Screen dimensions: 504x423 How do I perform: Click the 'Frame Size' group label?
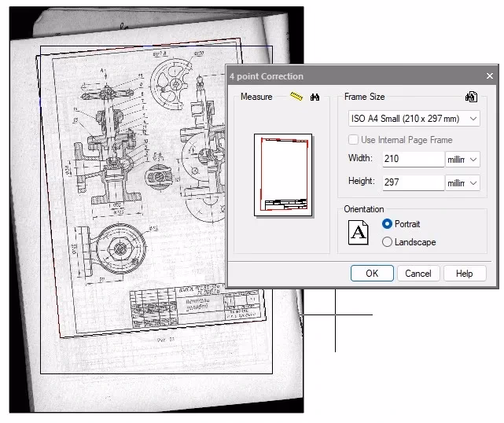pyautogui.click(x=364, y=97)
